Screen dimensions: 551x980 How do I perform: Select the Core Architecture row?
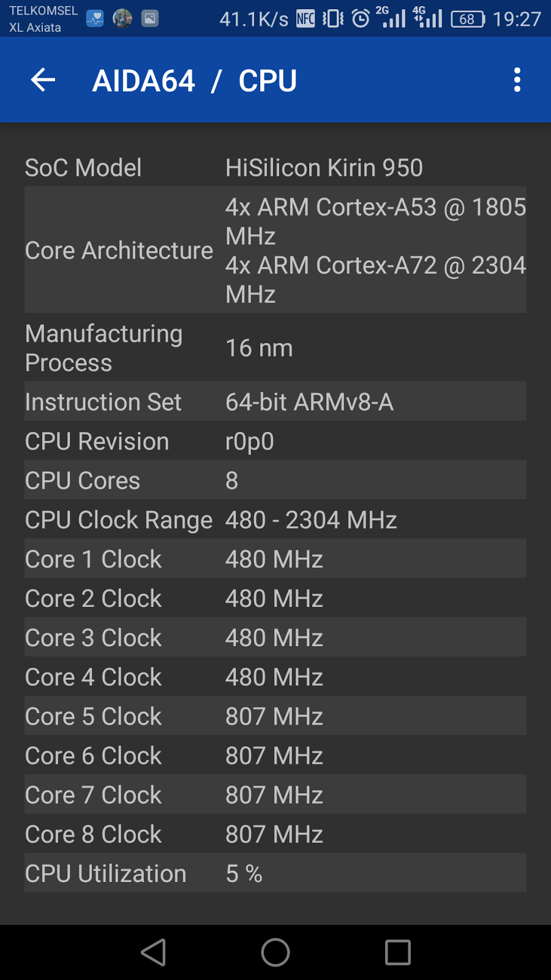(x=275, y=250)
